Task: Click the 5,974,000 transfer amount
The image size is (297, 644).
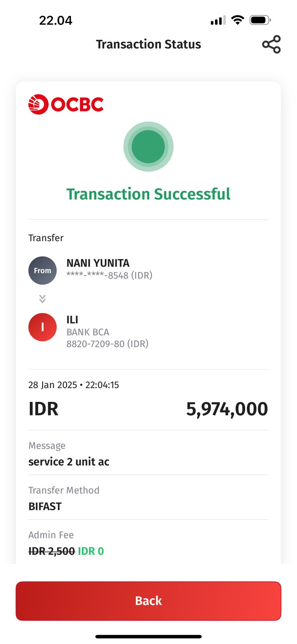Action: [227, 409]
